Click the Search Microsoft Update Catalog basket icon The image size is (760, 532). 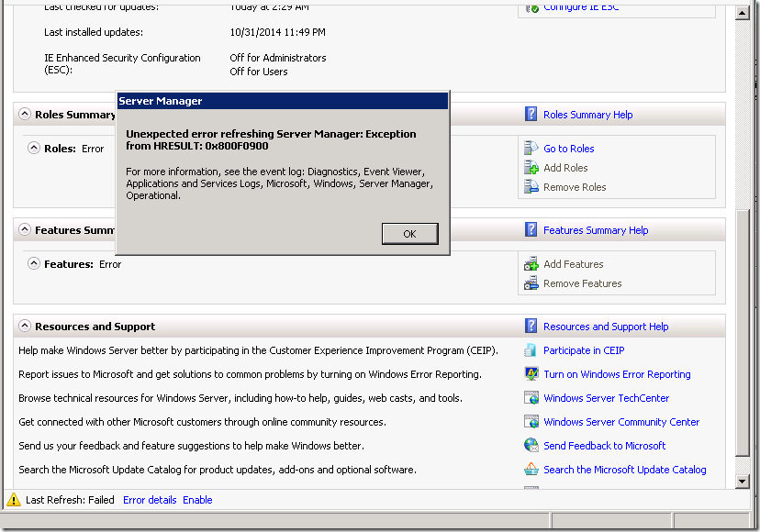[531, 469]
